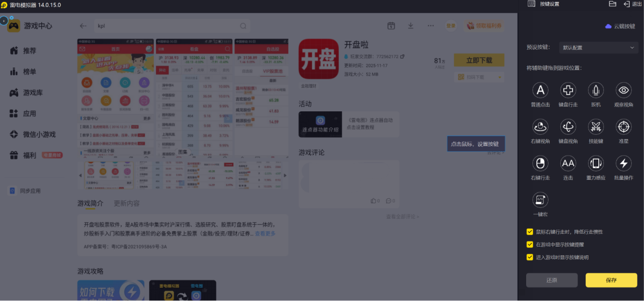Image resolution: width=644 pixels, height=301 pixels.
Task: Toggle 进入游戏时显示按键说明 checkbox
Action: (530, 257)
